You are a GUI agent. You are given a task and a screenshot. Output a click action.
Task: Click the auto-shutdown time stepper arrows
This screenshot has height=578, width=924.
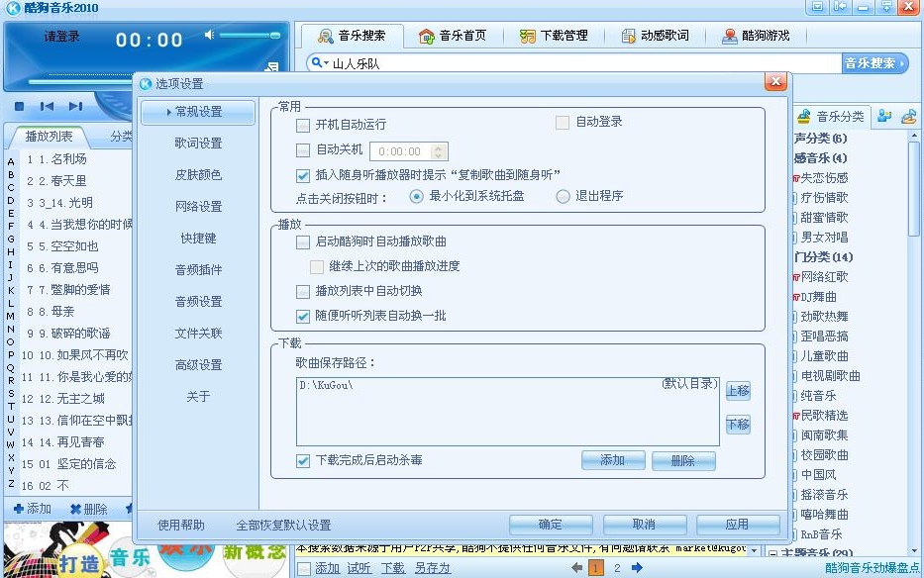[x=438, y=151]
